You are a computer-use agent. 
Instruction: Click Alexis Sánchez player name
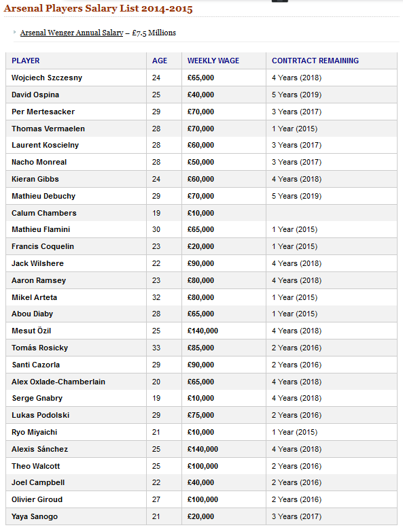click(x=39, y=449)
